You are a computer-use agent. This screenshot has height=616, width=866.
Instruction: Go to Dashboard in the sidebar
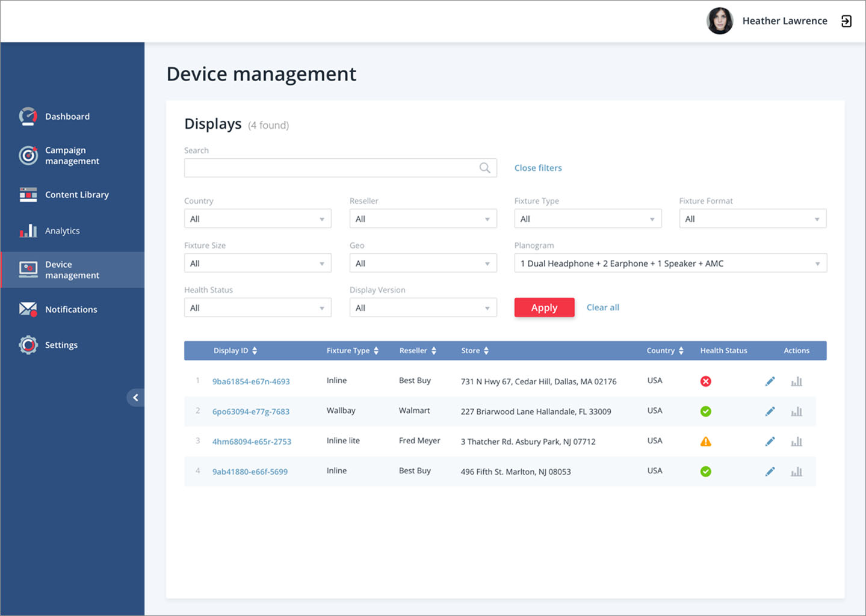(x=67, y=117)
